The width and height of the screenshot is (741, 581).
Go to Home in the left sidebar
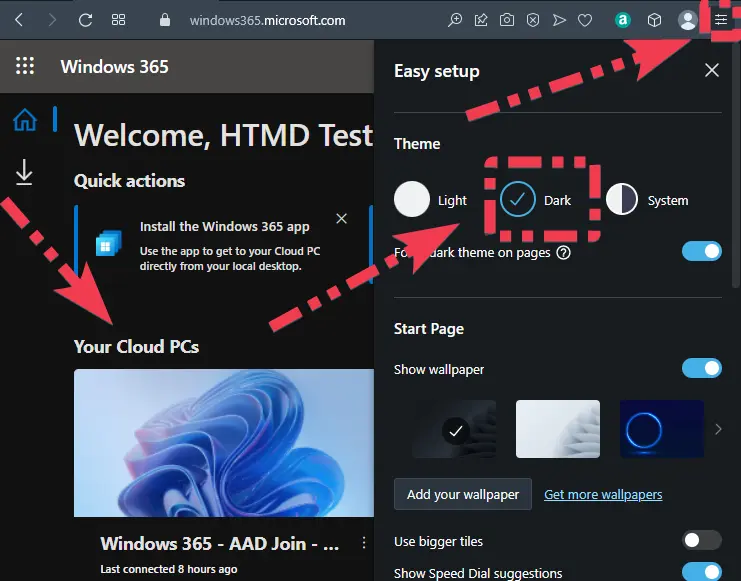pos(25,120)
